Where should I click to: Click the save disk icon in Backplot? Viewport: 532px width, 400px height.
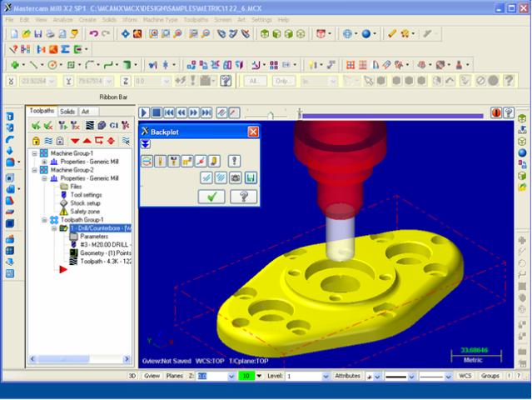tap(251, 177)
